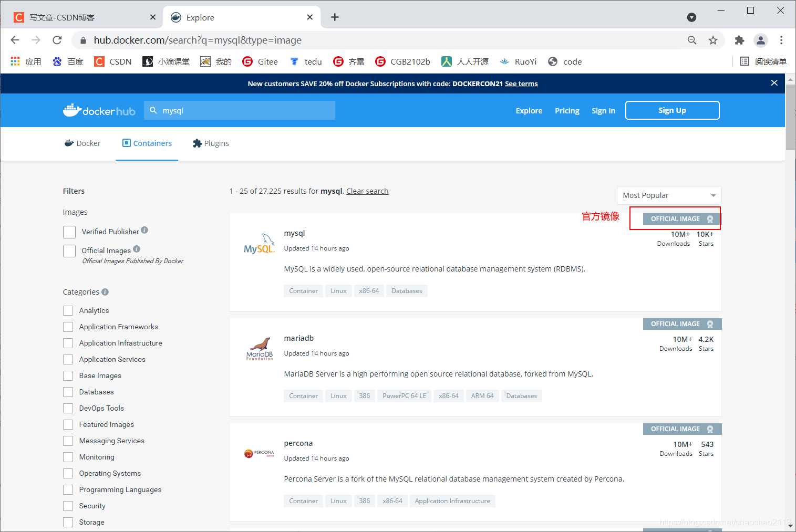Image resolution: width=796 pixels, height=532 pixels.
Task: Switch to the Containers tab
Action: (147, 143)
